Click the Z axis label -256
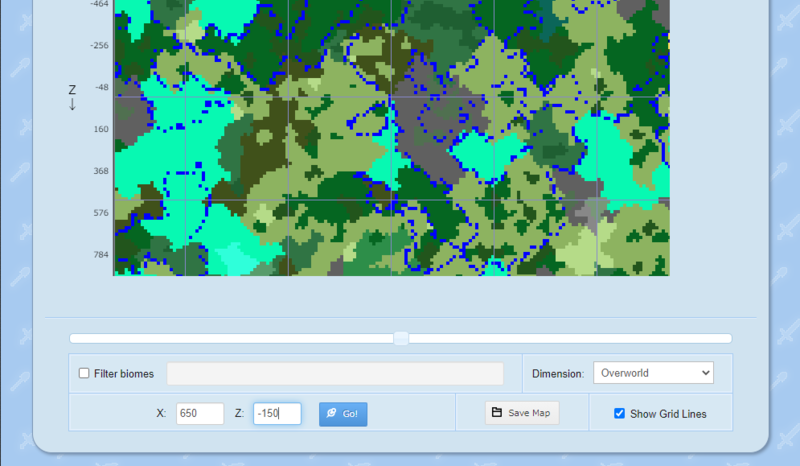Image resolution: width=800 pixels, height=466 pixels. (99, 45)
